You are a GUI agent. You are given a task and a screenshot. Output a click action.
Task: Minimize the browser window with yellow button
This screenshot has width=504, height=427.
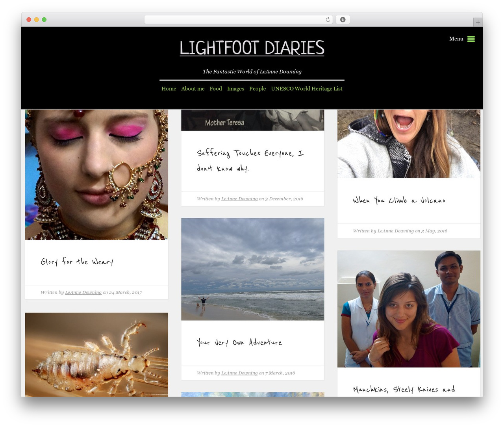(36, 20)
